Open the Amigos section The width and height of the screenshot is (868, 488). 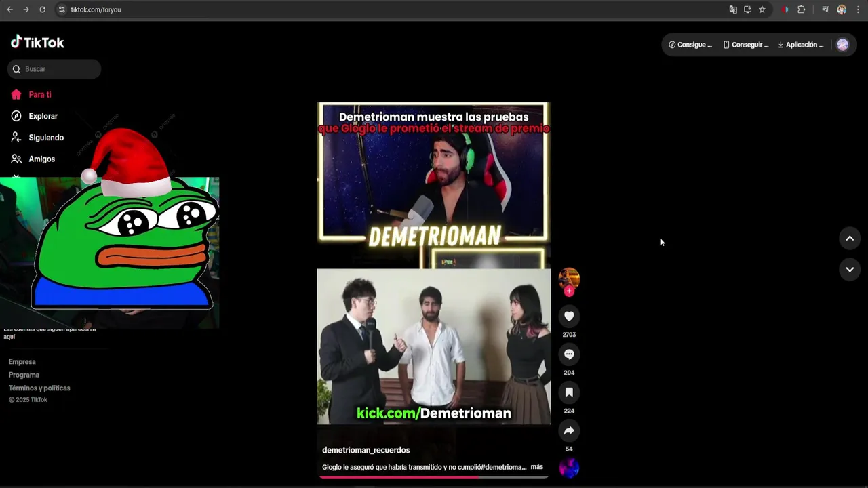click(33, 159)
